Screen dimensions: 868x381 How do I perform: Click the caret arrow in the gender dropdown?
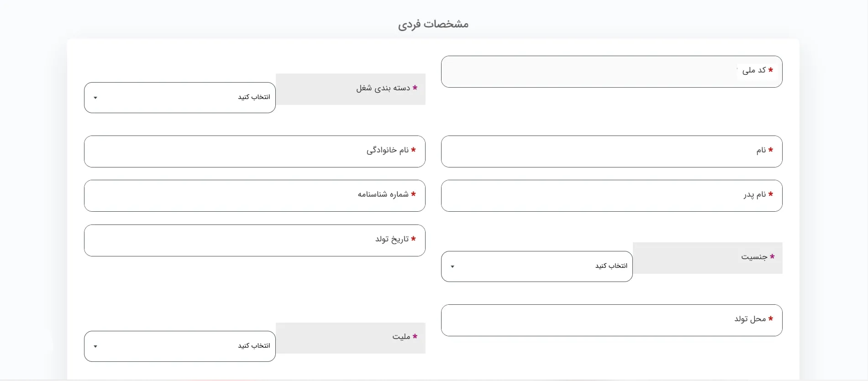click(x=452, y=266)
